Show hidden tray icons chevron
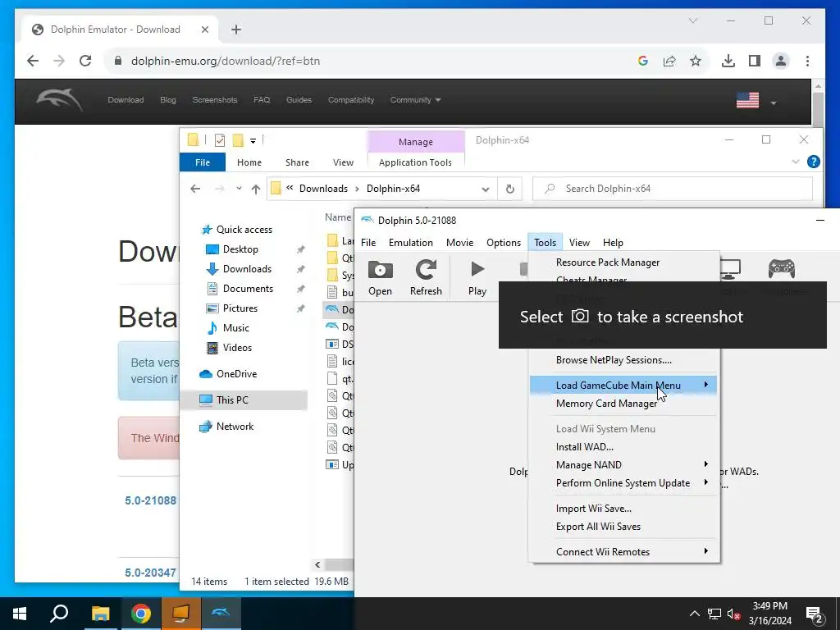The image size is (840, 630). (694, 614)
